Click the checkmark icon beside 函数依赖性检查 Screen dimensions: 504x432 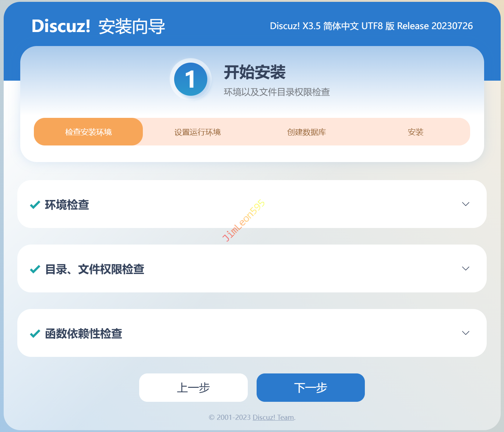point(35,334)
